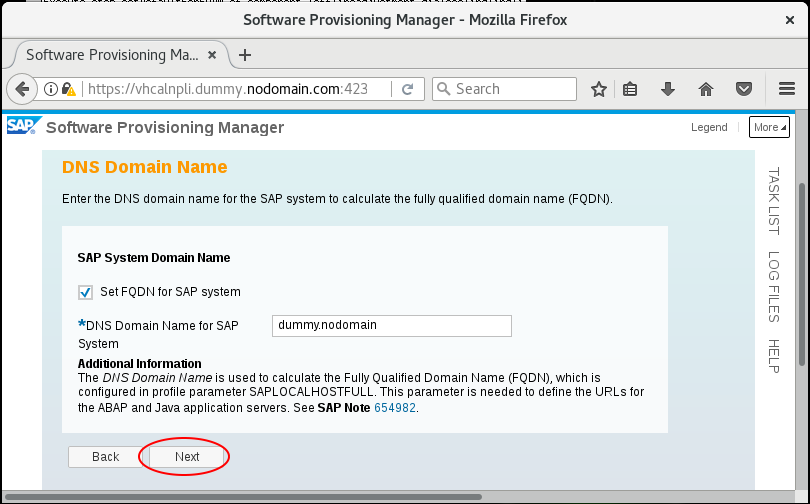Click the vertical page scrollbar thumb
The width and height of the screenshot is (810, 504).
(802, 273)
